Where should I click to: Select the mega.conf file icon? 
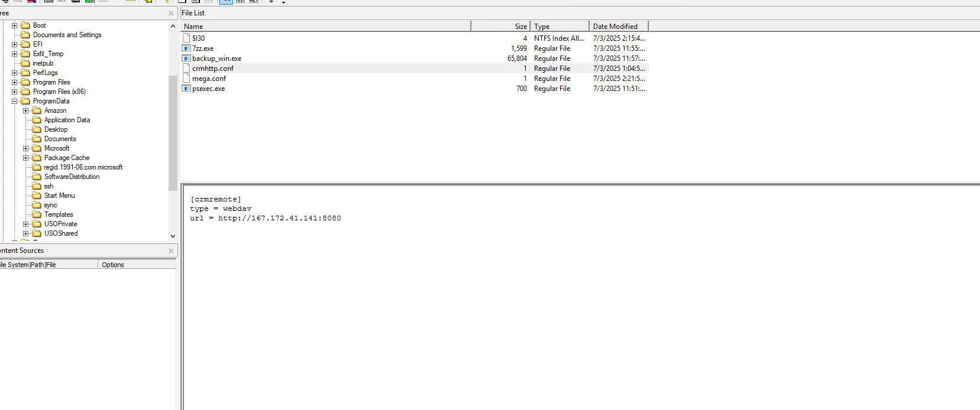[186, 79]
